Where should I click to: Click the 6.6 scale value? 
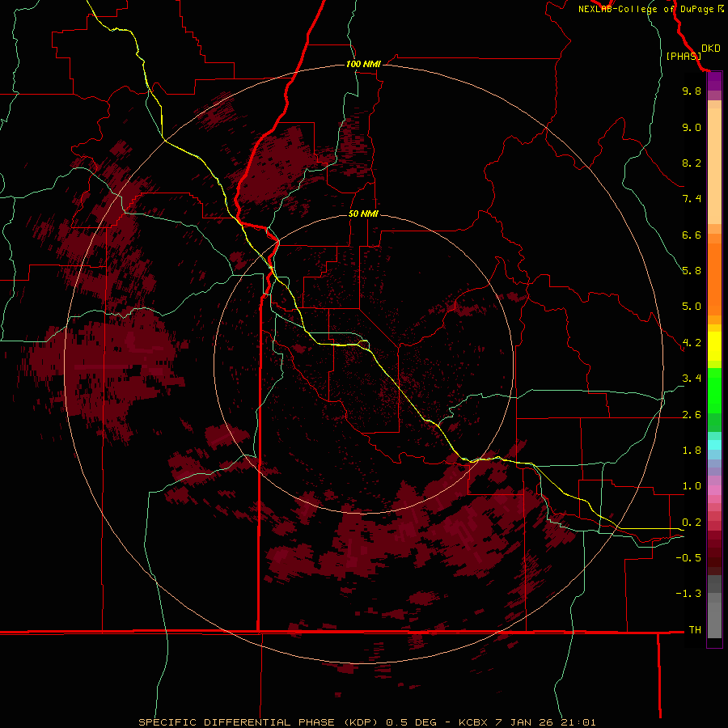(x=692, y=235)
